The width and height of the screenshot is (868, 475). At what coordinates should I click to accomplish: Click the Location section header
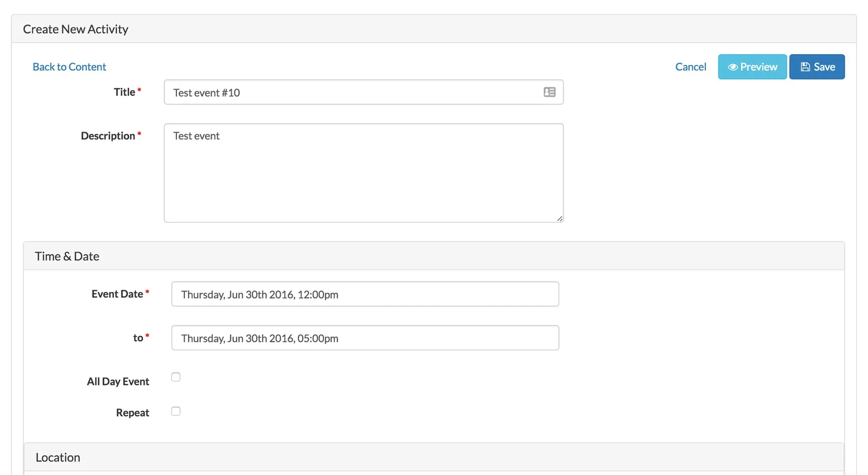(434, 457)
